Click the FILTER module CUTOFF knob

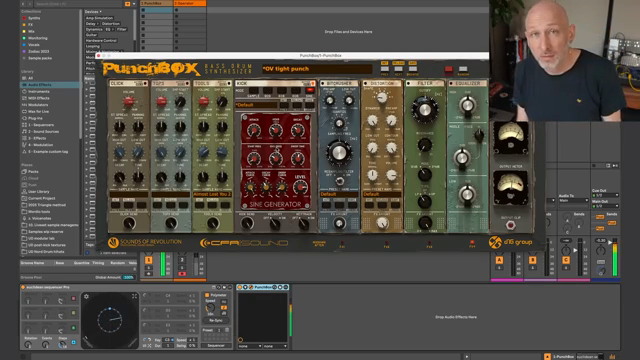(x=424, y=109)
